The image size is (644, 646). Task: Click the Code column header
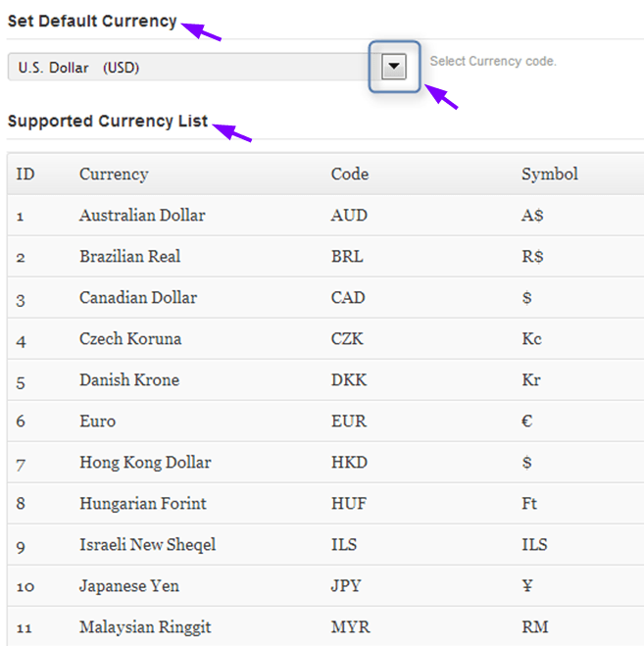[350, 174]
